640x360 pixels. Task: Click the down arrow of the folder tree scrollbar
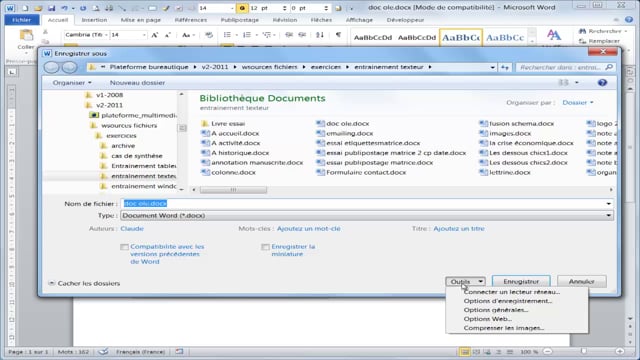pos(182,189)
